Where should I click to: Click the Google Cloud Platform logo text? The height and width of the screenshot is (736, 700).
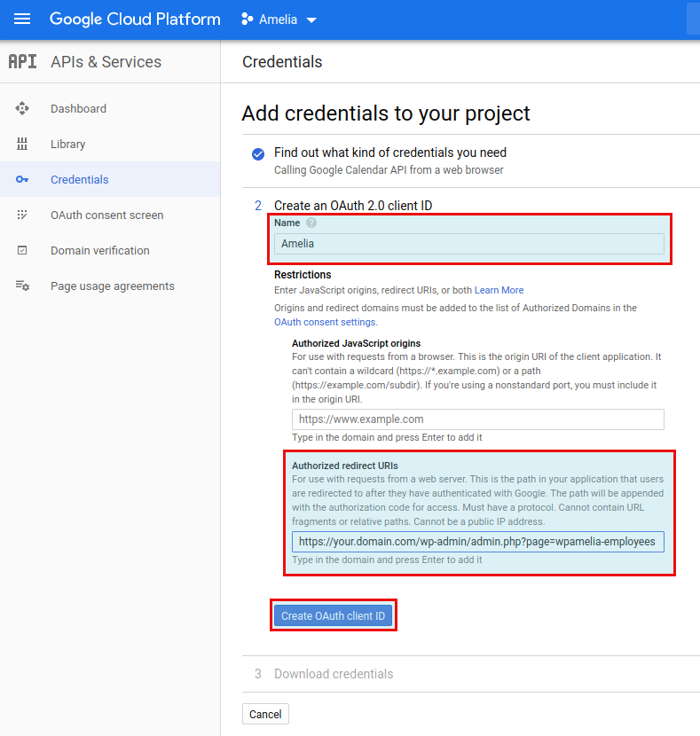point(135,20)
